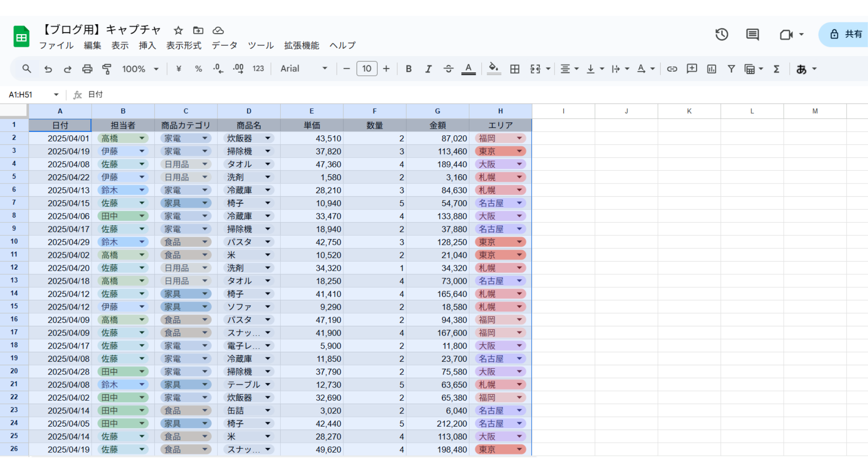Click the print icon
The height and width of the screenshot is (473, 868).
click(x=87, y=69)
